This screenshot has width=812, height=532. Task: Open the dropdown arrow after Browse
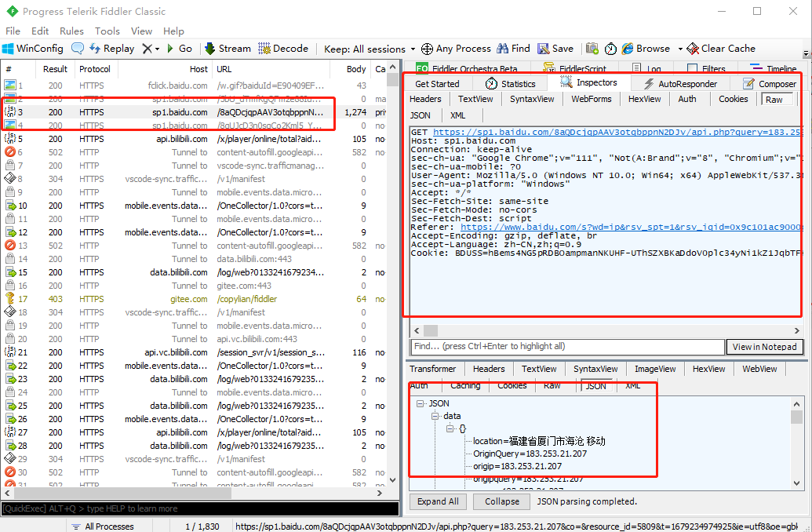pyautogui.click(x=680, y=49)
